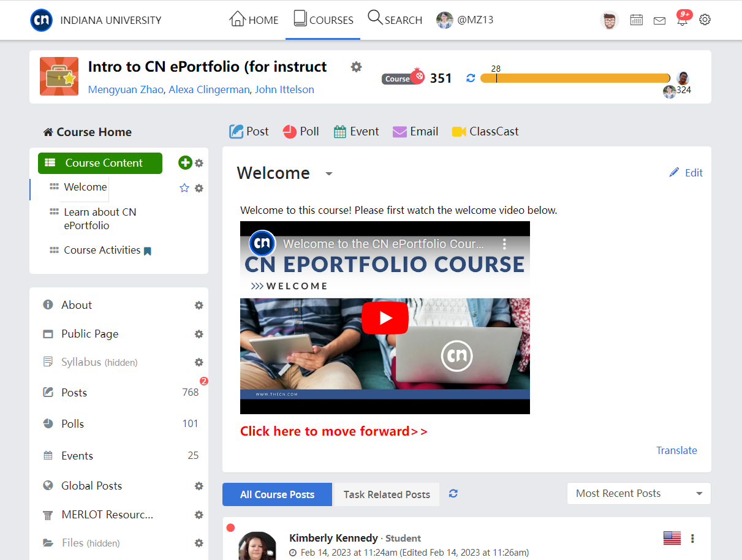
Task: Create a new Post
Action: coord(249,132)
